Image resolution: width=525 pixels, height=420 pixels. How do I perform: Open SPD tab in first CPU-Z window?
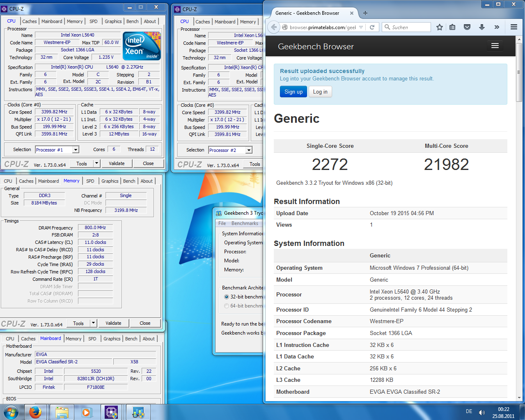(x=94, y=21)
